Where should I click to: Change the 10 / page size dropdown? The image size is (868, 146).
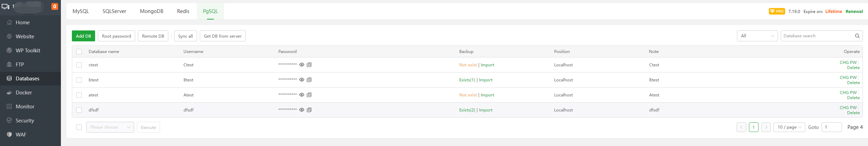tap(789, 127)
